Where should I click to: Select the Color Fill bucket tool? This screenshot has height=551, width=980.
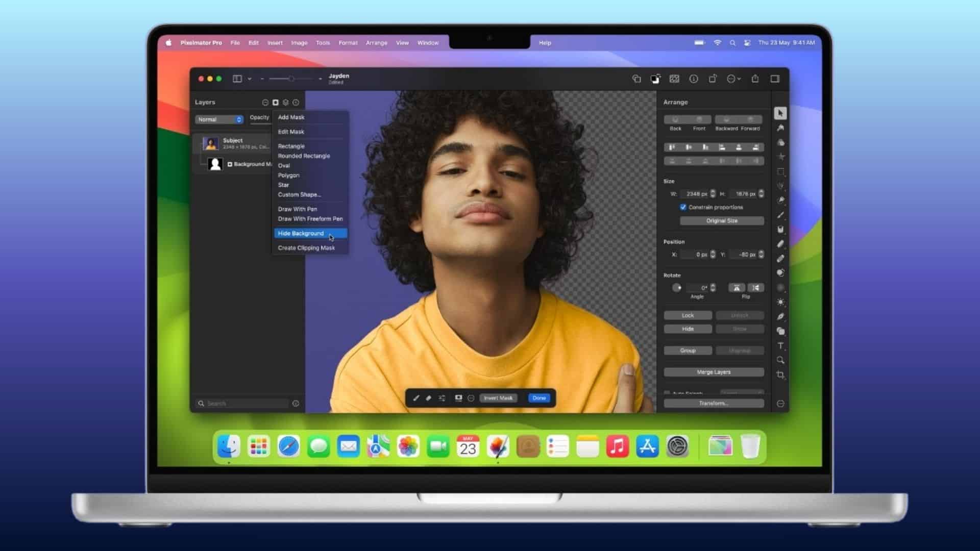tap(780, 230)
